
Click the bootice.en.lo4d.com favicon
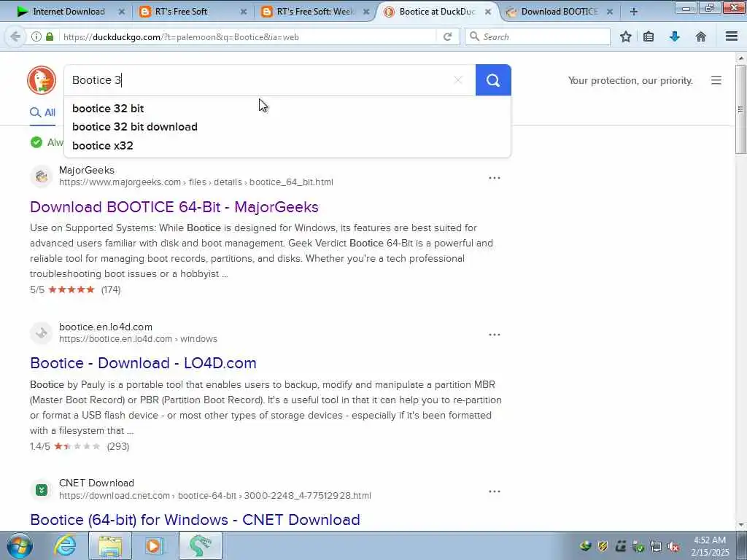(42, 332)
